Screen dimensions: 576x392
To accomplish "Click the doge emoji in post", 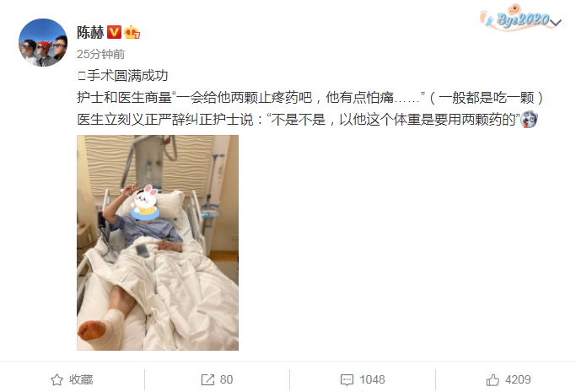I will (x=530, y=120).
